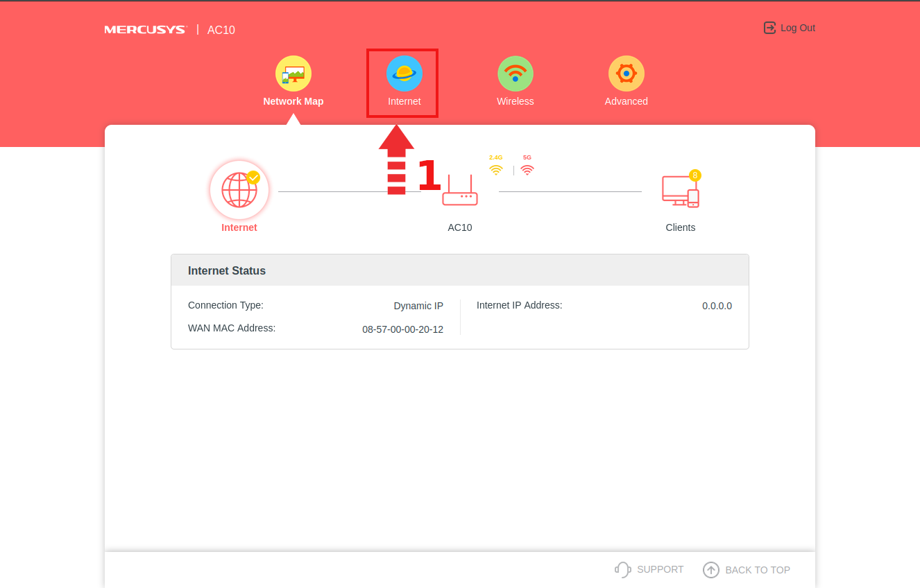Image resolution: width=920 pixels, height=588 pixels.
Task: Click the Internet tab label in header
Action: click(404, 101)
